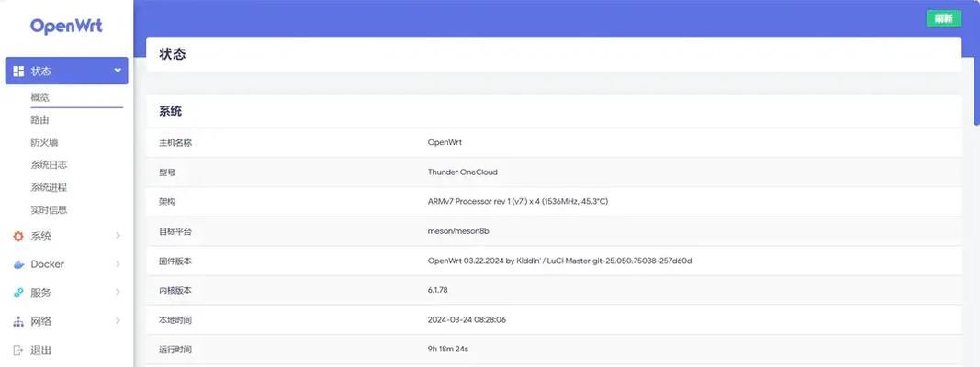This screenshot has height=367, width=980.
Task: Expand the 网络 menu arrow
Action: 118,321
